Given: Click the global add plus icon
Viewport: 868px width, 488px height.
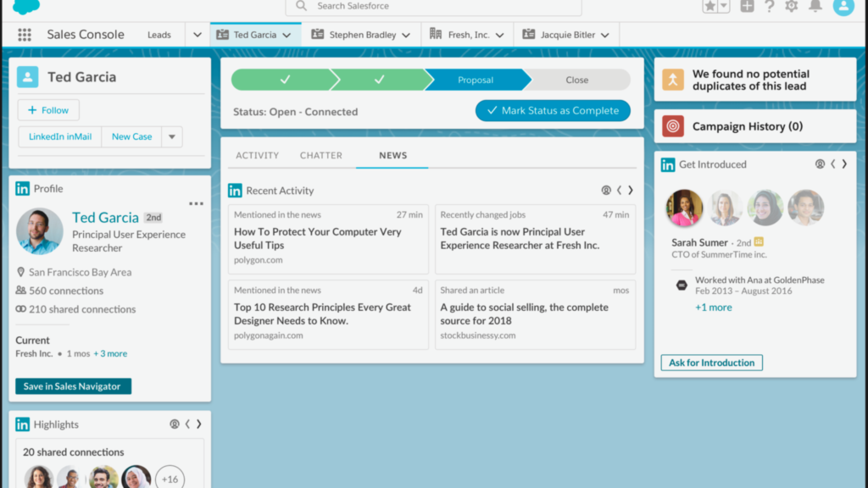Looking at the screenshot, I should click(x=748, y=6).
